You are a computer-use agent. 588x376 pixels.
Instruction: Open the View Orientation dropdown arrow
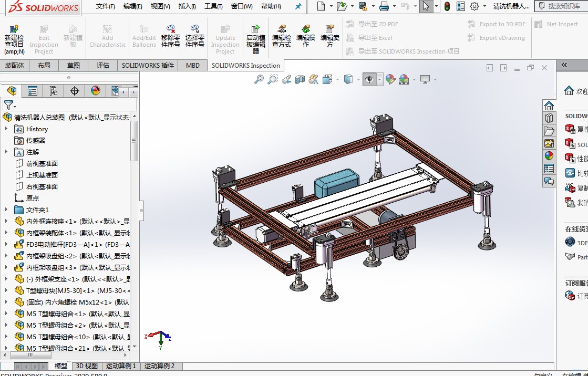[337, 79]
